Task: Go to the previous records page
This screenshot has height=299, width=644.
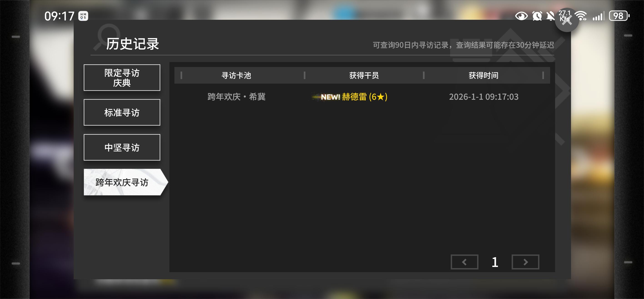Action: pyautogui.click(x=464, y=262)
